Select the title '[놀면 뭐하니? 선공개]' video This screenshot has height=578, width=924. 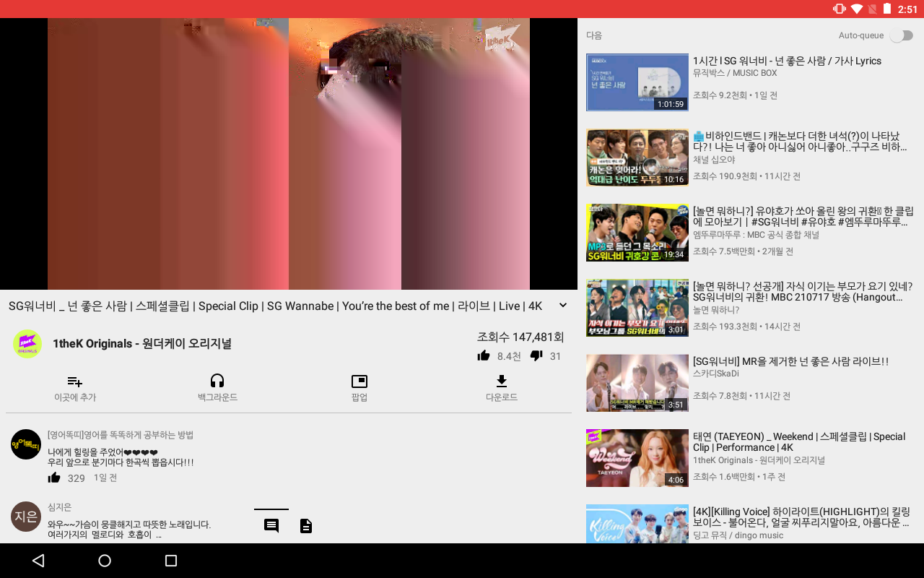coord(803,291)
